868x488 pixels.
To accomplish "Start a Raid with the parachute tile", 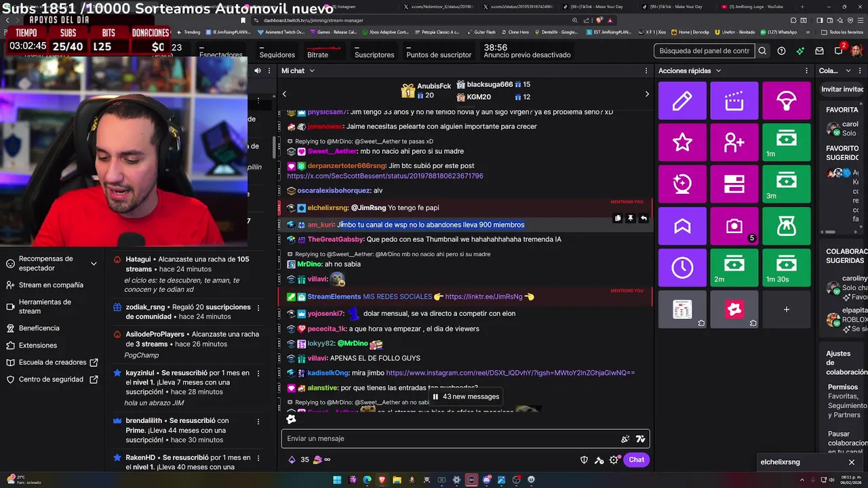I will click(x=786, y=101).
